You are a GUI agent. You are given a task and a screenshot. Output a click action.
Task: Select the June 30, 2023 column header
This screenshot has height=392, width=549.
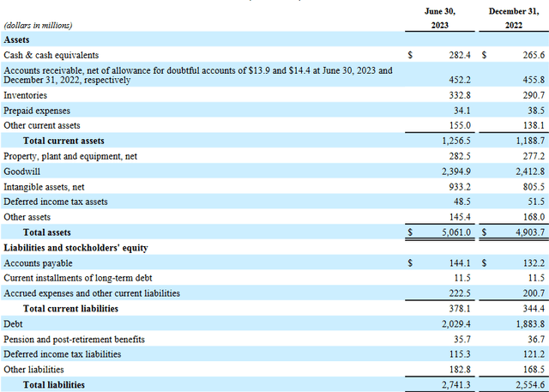tap(440, 18)
